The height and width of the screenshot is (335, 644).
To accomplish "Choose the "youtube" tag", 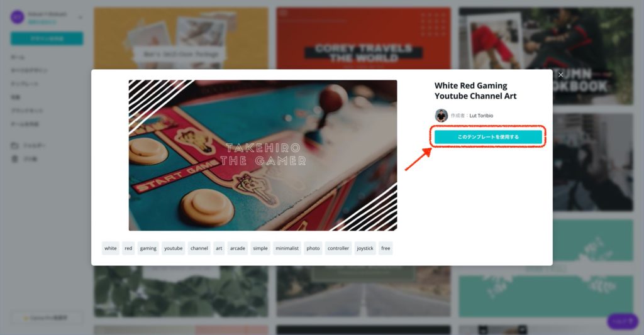I will tap(174, 248).
